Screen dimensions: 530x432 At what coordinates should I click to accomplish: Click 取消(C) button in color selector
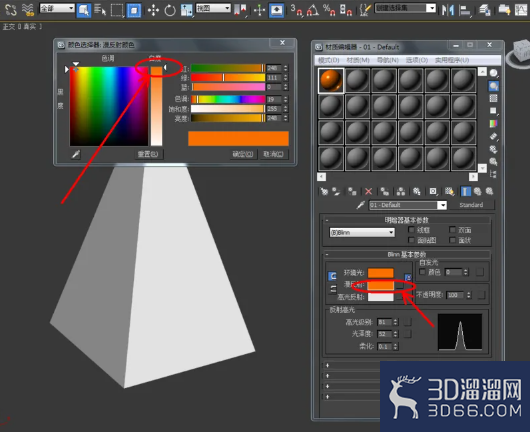coord(273,154)
